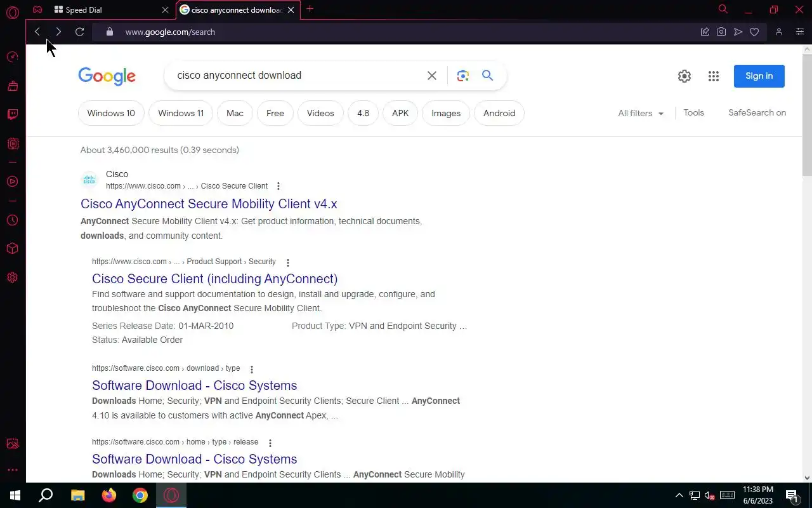
Task: Open the profile account icon
Action: (x=779, y=32)
